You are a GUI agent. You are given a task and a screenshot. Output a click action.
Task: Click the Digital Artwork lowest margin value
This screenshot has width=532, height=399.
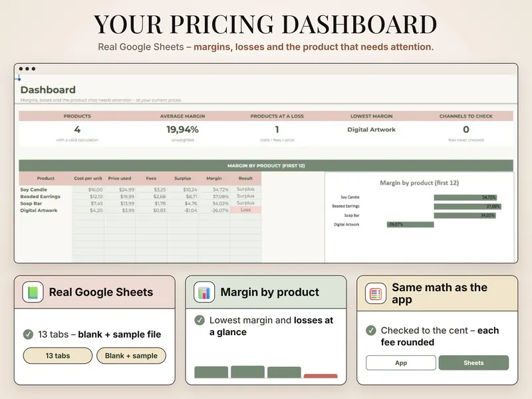coord(372,130)
